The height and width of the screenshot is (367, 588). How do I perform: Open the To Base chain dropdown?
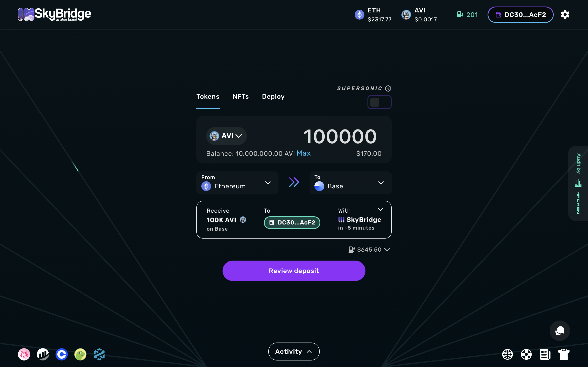pos(380,183)
